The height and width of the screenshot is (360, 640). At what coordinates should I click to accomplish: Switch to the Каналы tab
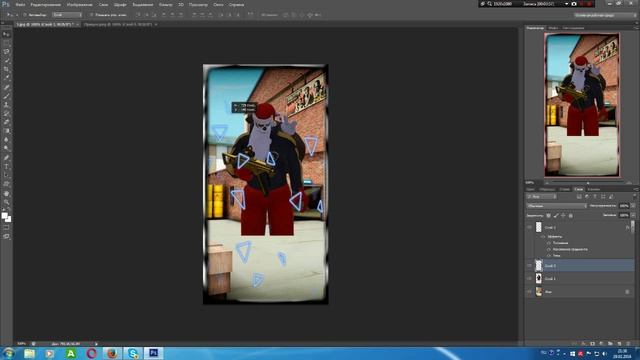point(593,189)
